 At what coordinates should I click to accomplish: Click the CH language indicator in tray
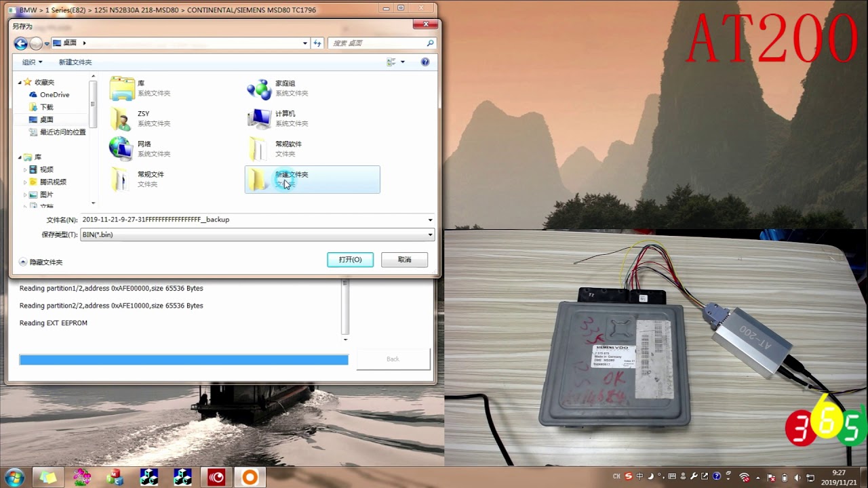point(616,477)
